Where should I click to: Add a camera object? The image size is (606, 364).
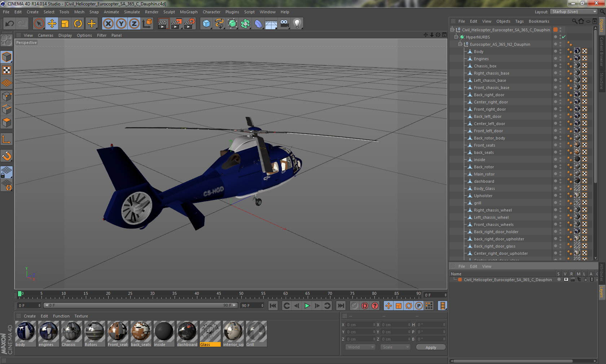coord(284,24)
